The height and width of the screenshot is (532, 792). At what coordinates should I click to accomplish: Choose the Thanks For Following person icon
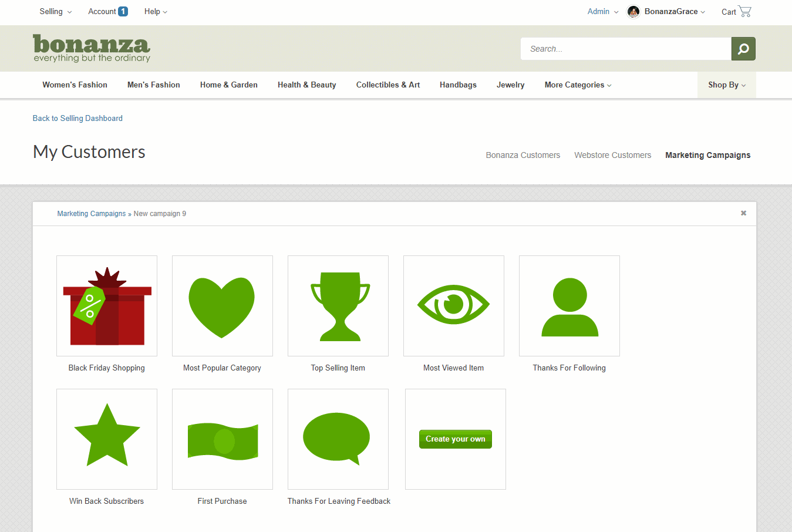(x=569, y=306)
